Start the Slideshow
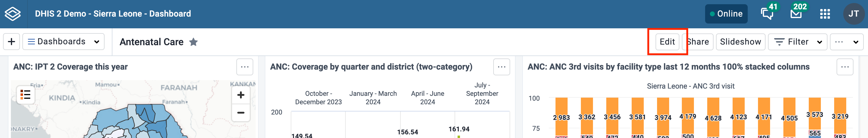 740,42
